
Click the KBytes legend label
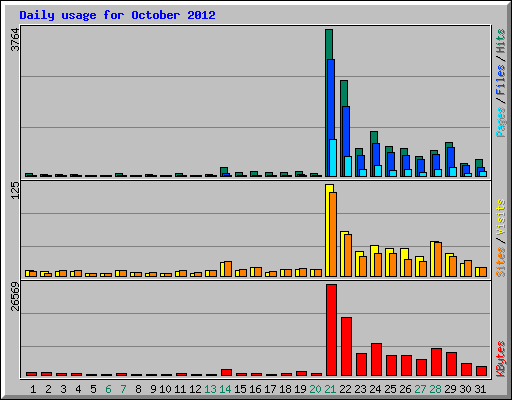pos(501,359)
